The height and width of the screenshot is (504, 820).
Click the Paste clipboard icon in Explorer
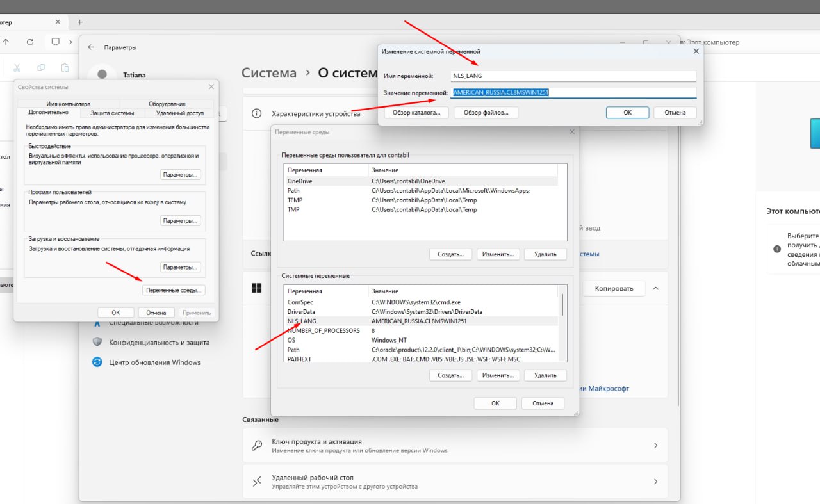[x=65, y=67]
